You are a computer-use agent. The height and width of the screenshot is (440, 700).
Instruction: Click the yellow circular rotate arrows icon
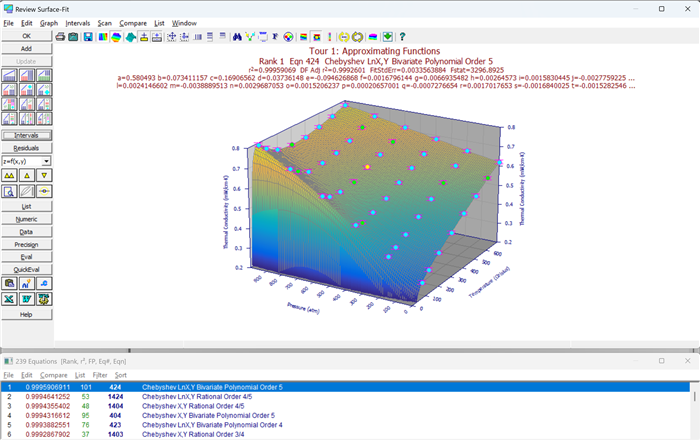click(x=357, y=37)
